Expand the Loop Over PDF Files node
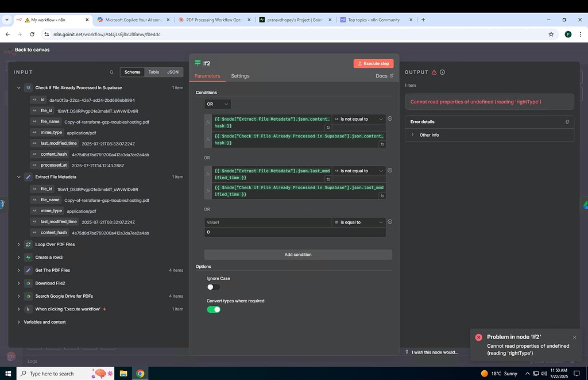 pos(18,244)
